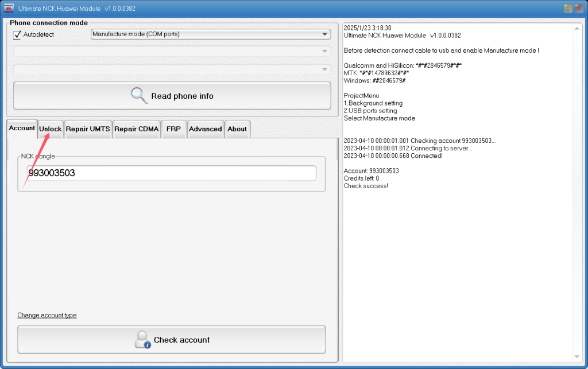
Task: Expand the second disabled connection dropdown
Action: coord(172,51)
